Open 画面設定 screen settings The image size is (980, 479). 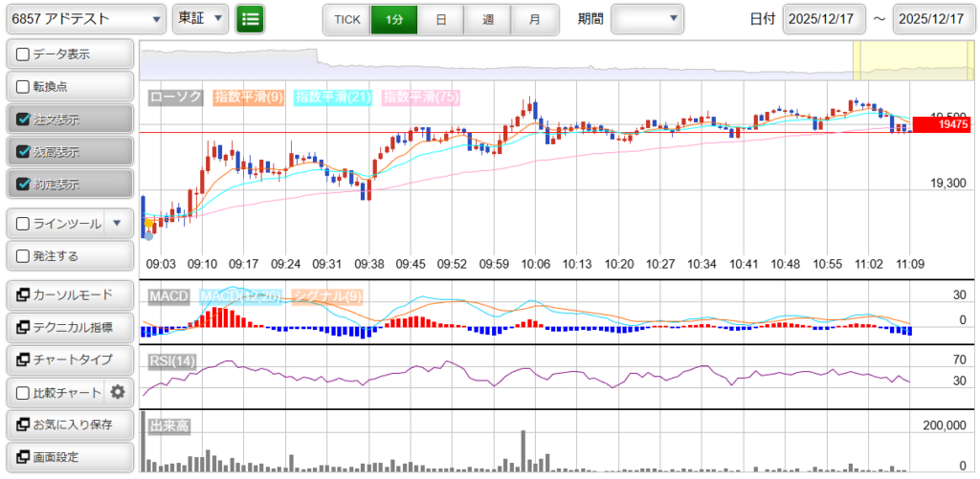click(x=69, y=457)
